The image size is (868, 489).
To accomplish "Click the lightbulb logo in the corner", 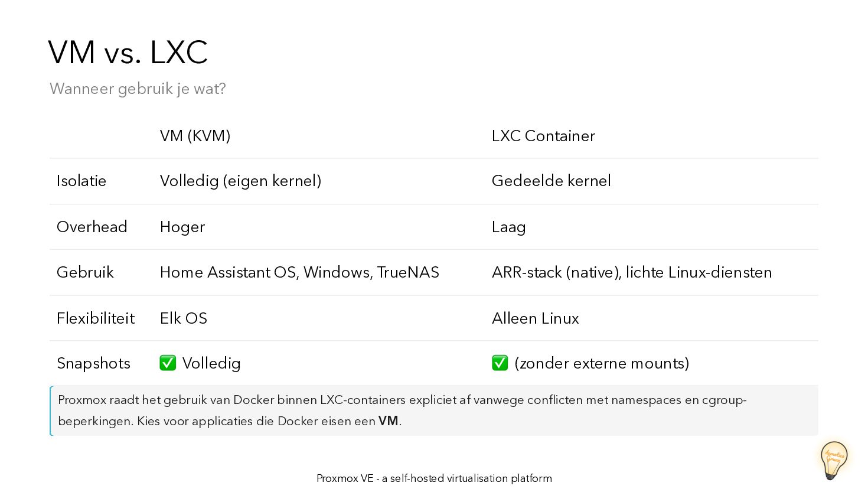I will [833, 459].
